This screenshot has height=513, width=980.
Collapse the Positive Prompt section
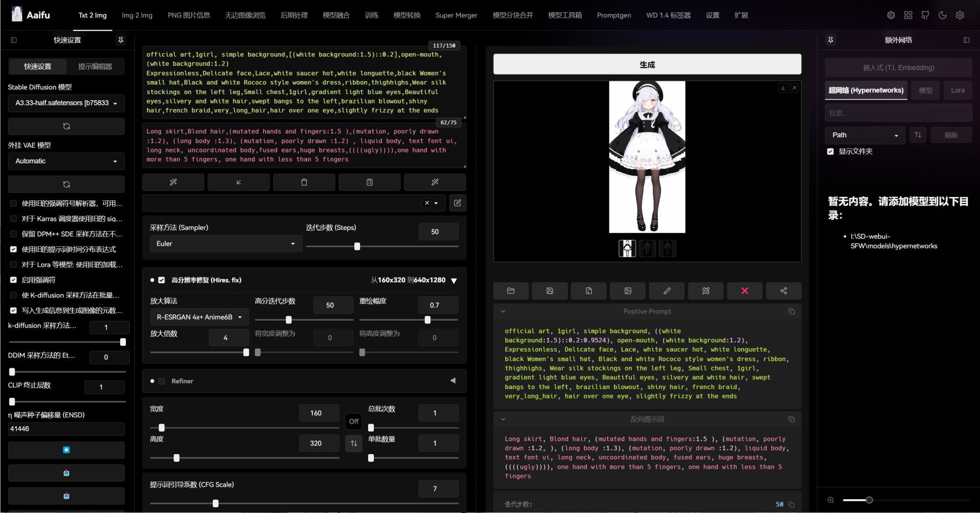pyautogui.click(x=503, y=312)
